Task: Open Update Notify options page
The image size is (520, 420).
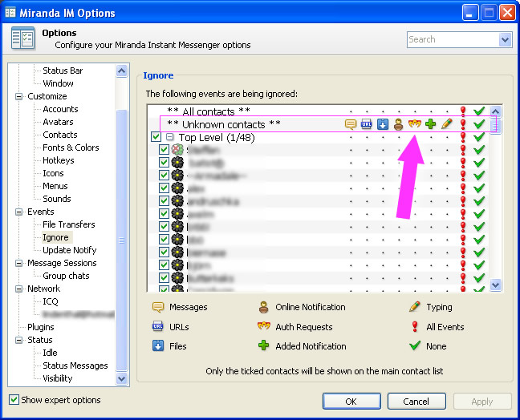Action: [x=70, y=250]
